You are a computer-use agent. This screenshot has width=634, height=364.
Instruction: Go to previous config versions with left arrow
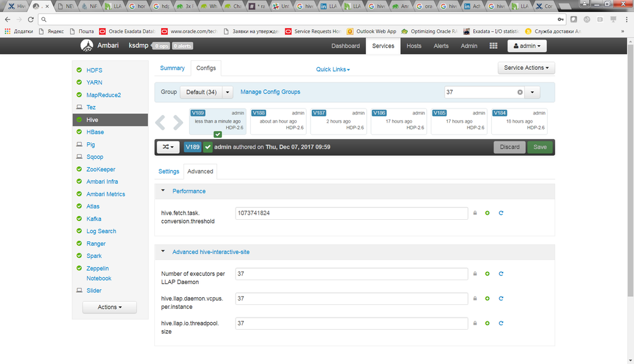(x=160, y=122)
